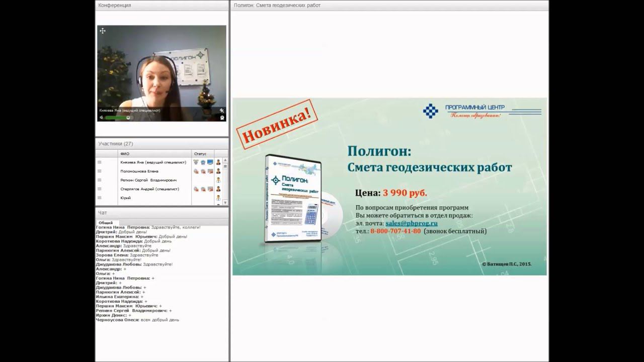644x362 pixels.
Task: Click screen-share icon for Полоношнова Елена
Action: pyautogui.click(x=210, y=171)
